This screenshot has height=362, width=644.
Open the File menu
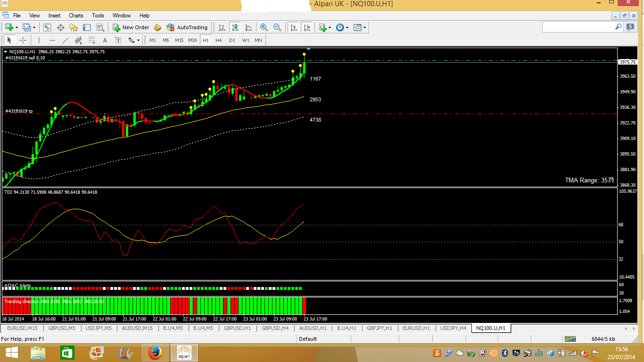pyautogui.click(x=17, y=16)
